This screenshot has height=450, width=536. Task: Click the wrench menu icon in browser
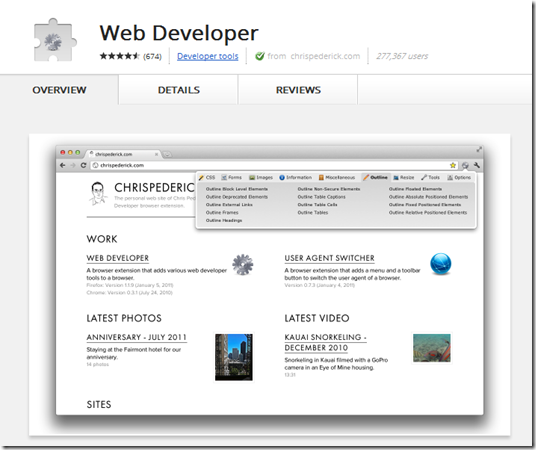[477, 165]
